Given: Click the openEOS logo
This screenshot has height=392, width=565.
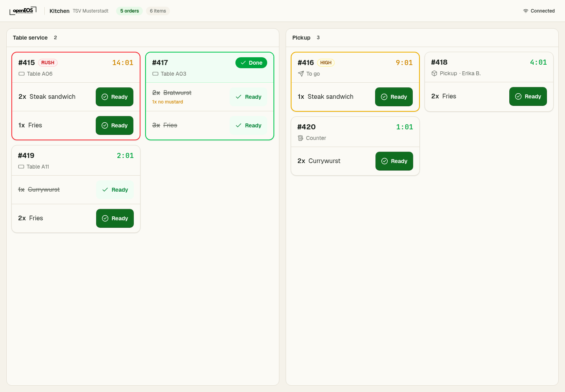Looking at the screenshot, I should click(x=23, y=11).
